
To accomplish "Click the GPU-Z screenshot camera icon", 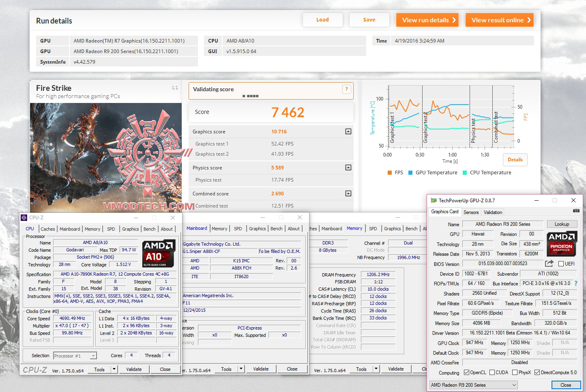I will (x=576, y=211).
